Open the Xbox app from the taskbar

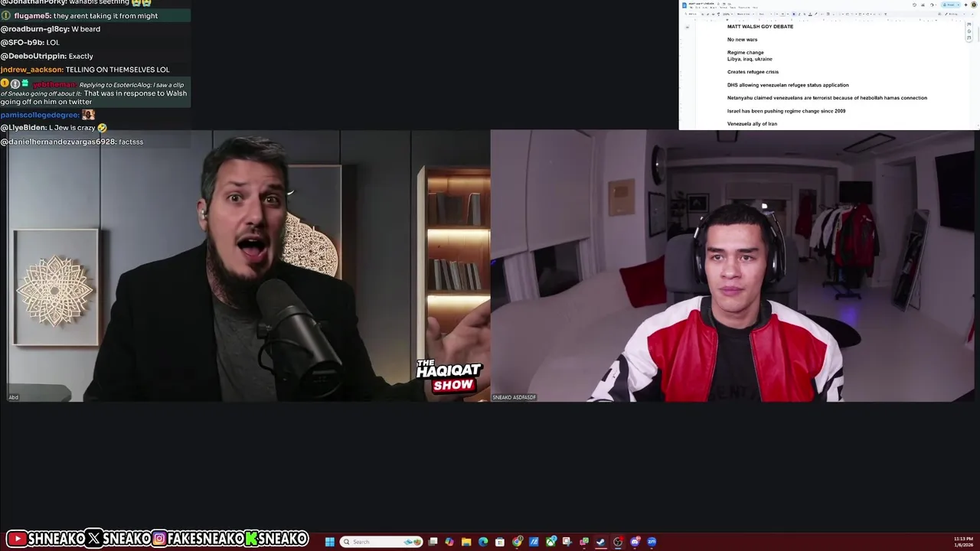550,542
